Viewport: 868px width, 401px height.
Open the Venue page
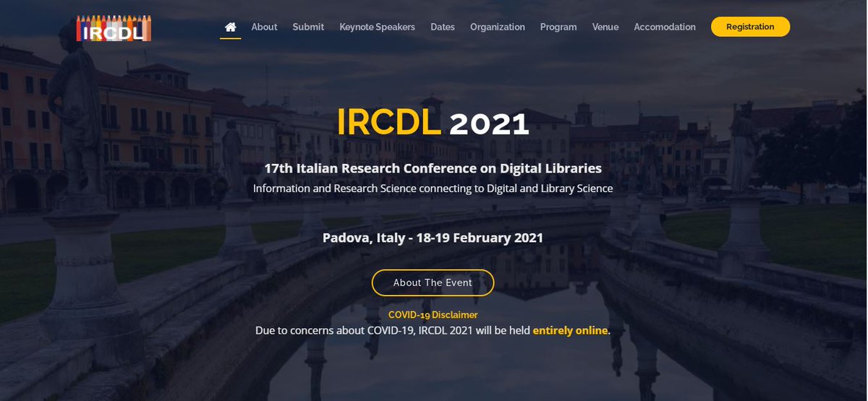pos(605,27)
